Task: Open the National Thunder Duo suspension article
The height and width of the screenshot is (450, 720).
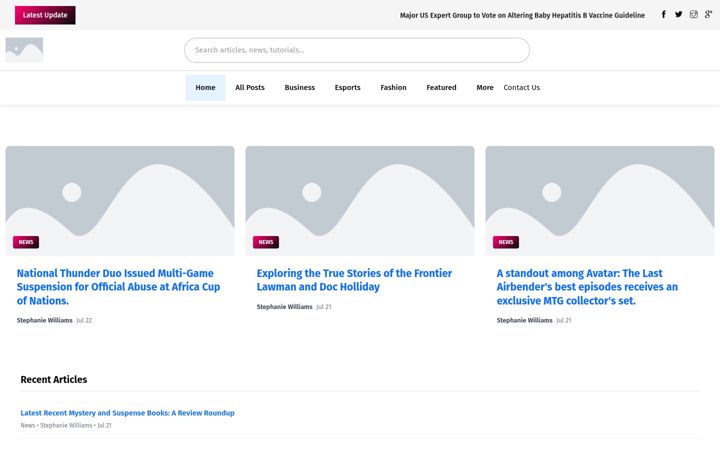Action: (118, 287)
